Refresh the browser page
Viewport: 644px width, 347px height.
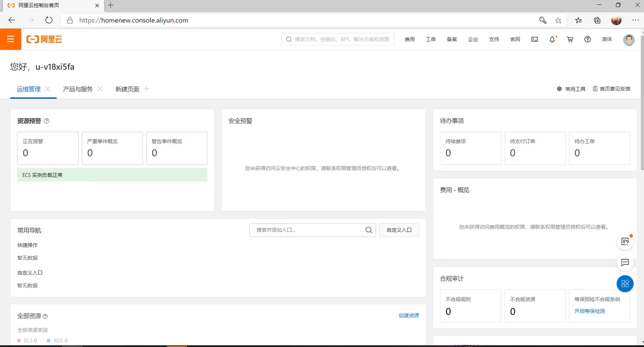(49, 20)
